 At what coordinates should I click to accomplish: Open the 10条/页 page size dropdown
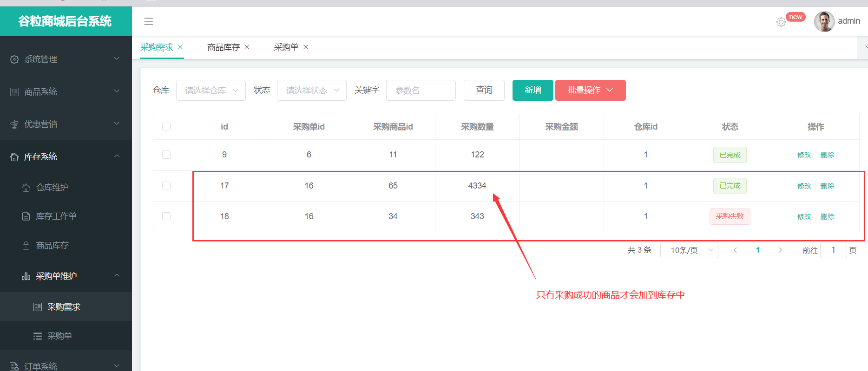(689, 250)
